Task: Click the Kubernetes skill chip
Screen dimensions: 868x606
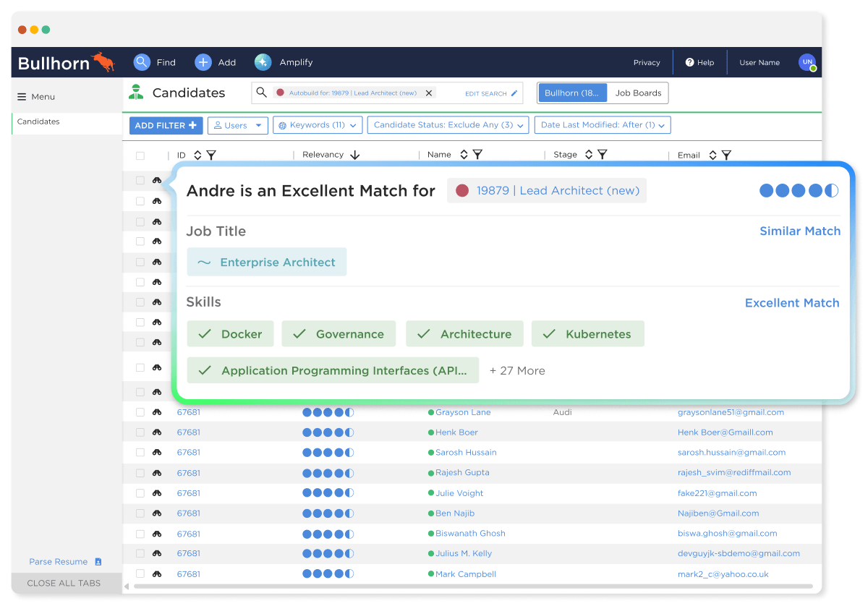Action: [587, 334]
